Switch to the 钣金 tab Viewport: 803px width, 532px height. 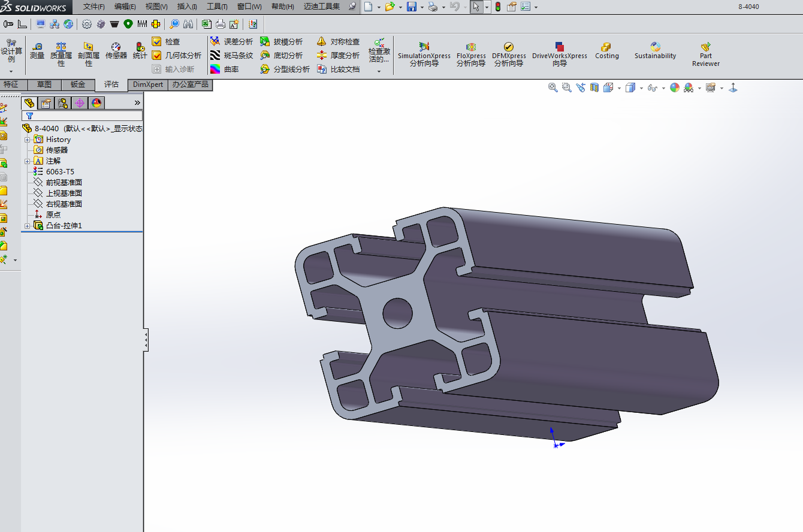point(78,84)
